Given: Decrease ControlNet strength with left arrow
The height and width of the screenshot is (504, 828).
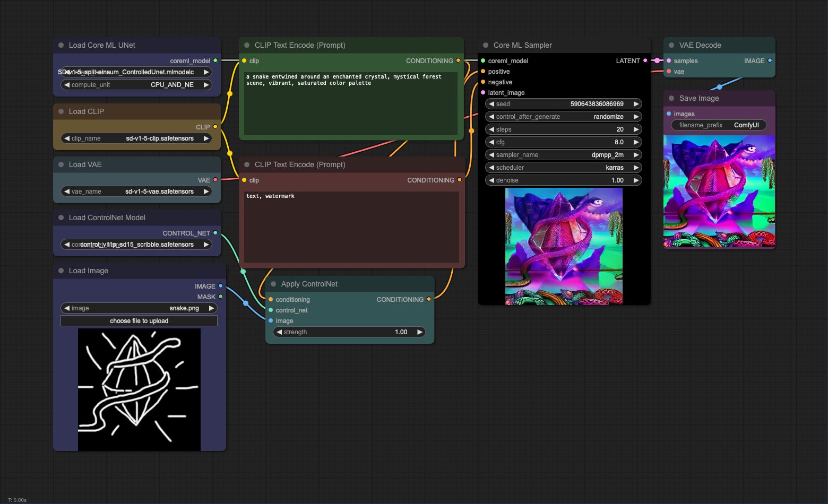Looking at the screenshot, I should pyautogui.click(x=279, y=332).
